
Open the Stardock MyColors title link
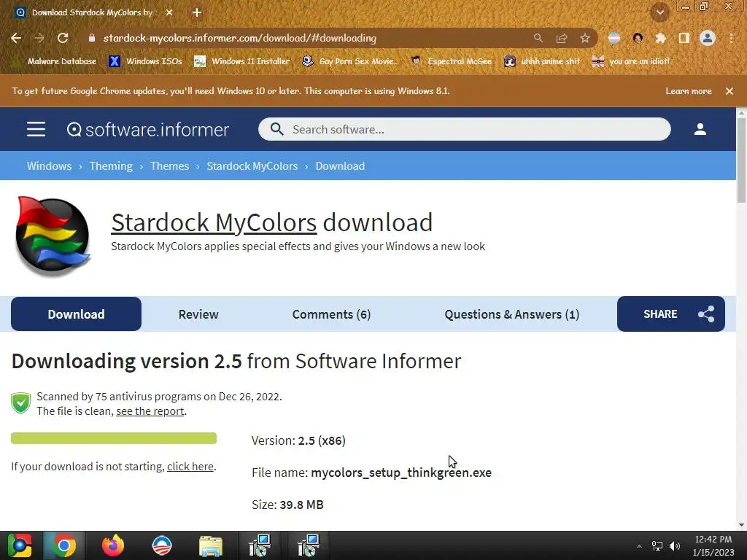[x=214, y=222]
